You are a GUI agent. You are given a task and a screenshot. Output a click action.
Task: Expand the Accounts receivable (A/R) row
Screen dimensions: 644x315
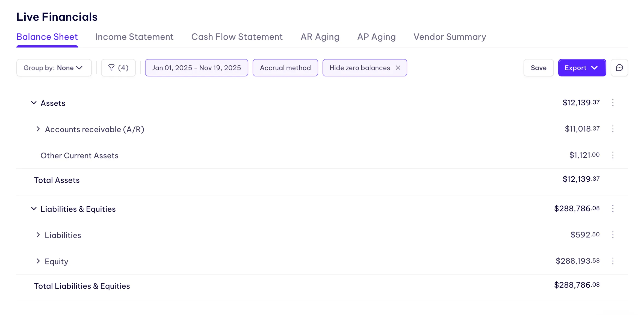click(38, 129)
